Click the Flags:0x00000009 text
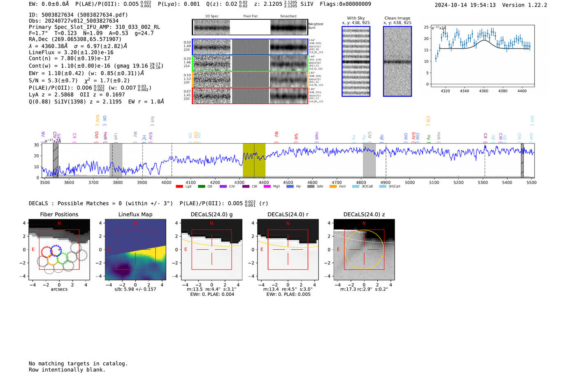 coord(346,4)
